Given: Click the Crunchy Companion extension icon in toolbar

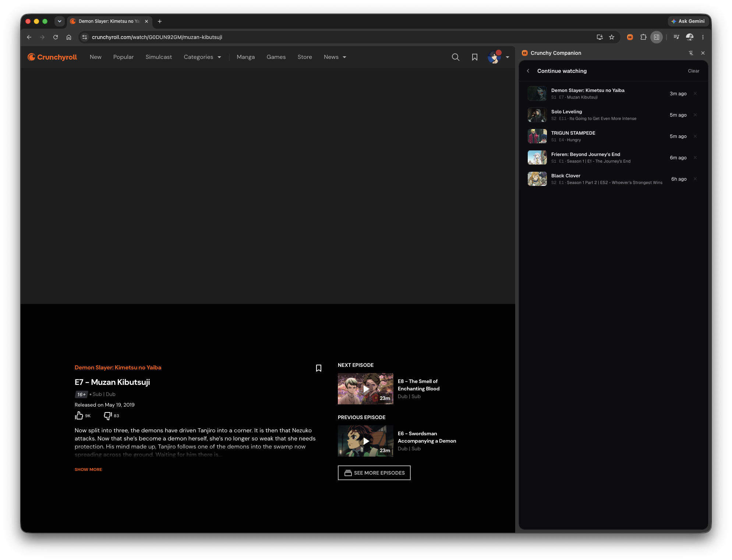Looking at the screenshot, I should click(630, 37).
